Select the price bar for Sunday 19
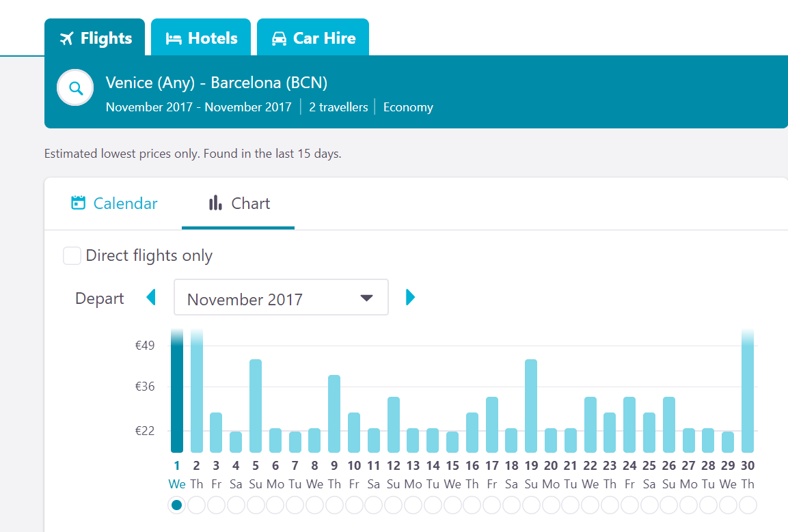 (x=531, y=406)
